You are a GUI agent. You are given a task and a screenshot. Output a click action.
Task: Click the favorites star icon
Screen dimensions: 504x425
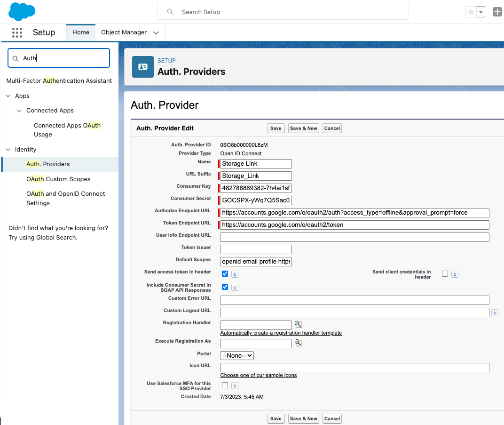click(x=471, y=12)
